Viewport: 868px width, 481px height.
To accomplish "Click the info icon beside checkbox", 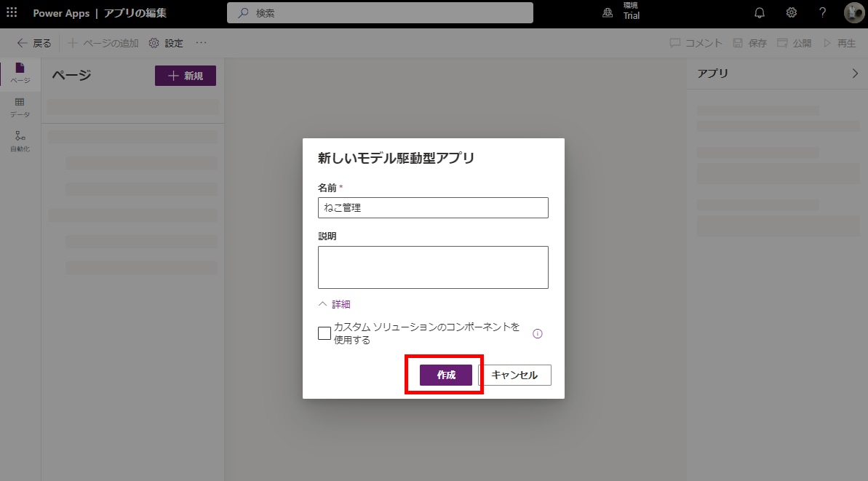I will point(538,334).
